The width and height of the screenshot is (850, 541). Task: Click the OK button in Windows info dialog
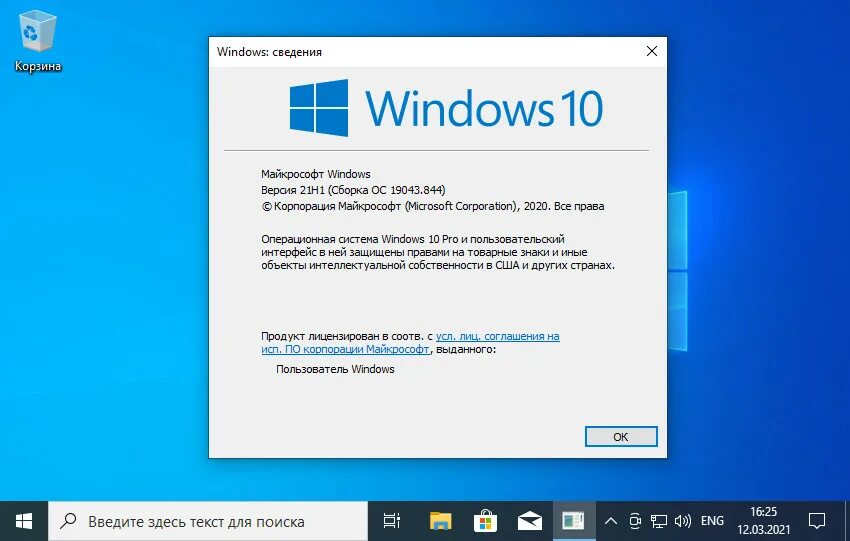[621, 436]
